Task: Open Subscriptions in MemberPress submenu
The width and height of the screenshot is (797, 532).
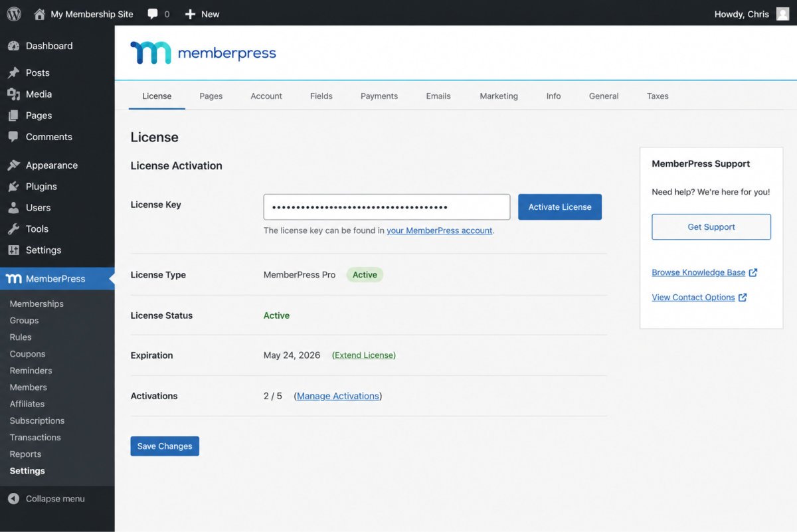Action: pos(37,421)
